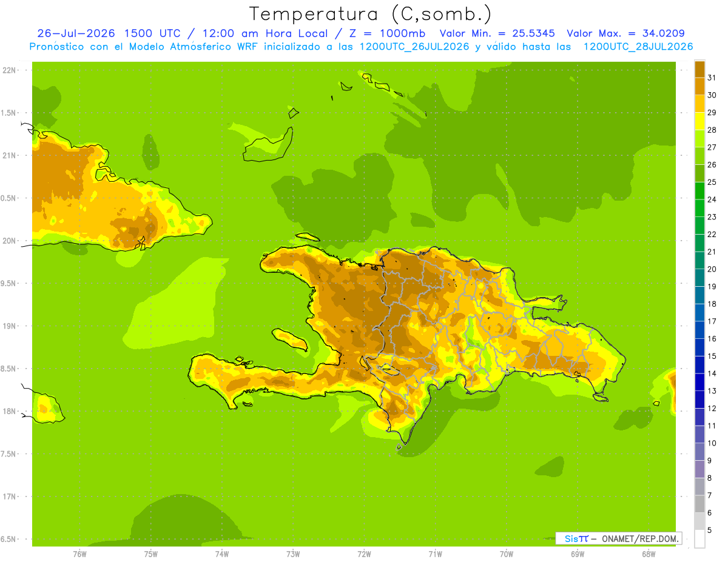Click the deep blue swatch between 13 and 14
728x562 pixels.
(699, 382)
